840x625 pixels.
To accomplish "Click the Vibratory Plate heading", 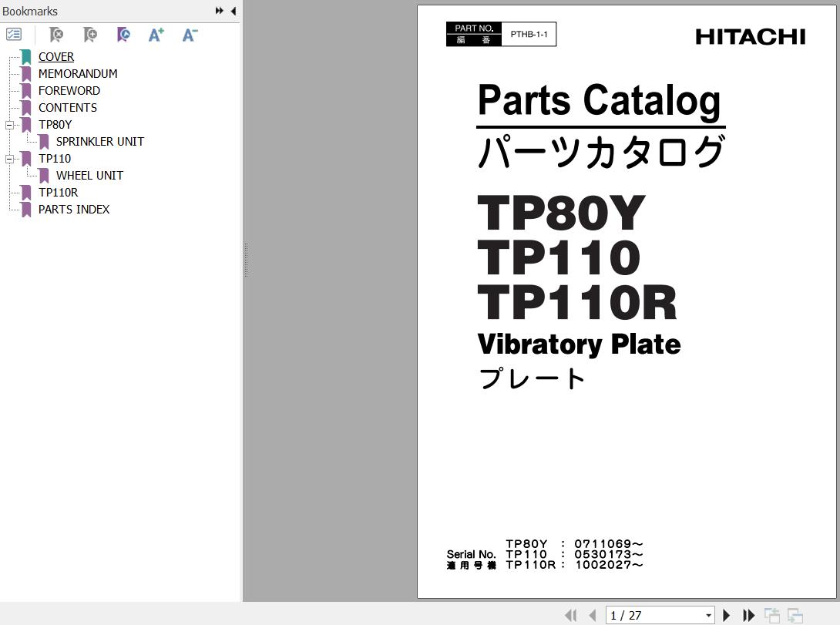I will [x=579, y=344].
